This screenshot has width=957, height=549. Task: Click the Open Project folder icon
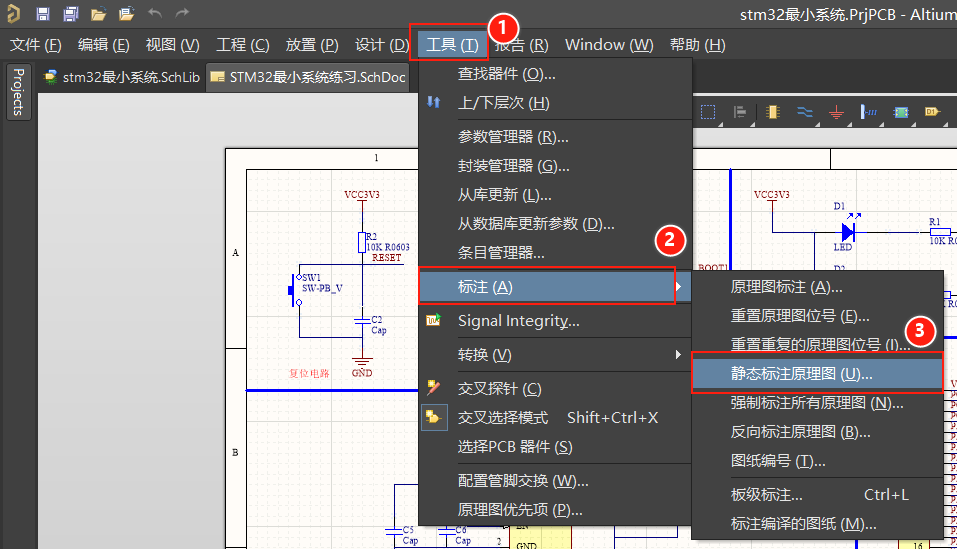click(126, 13)
